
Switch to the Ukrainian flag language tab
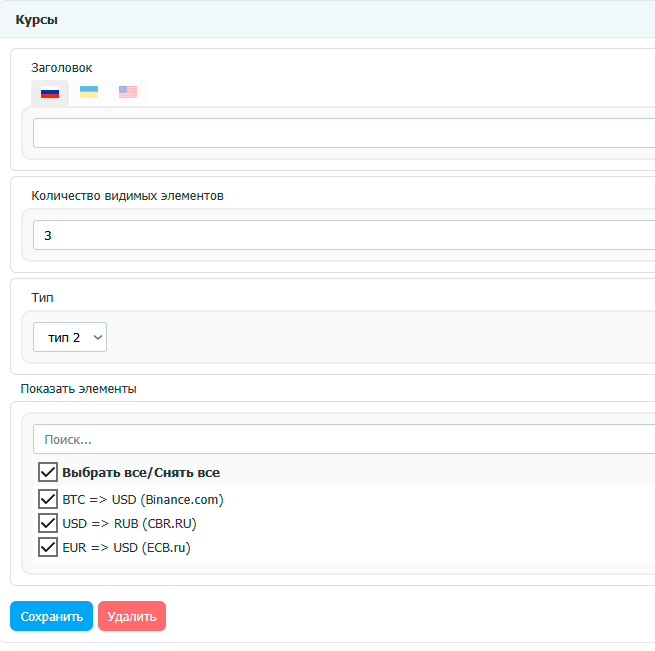pos(89,93)
